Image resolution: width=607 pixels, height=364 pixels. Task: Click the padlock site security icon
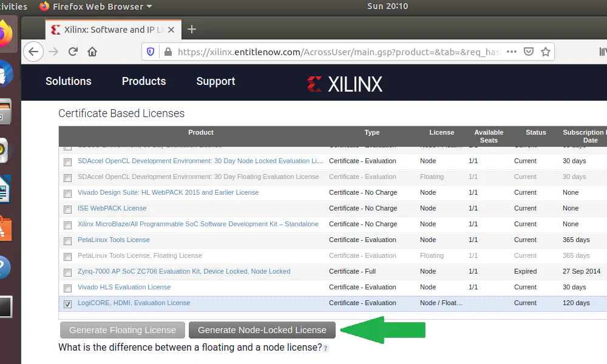168,52
